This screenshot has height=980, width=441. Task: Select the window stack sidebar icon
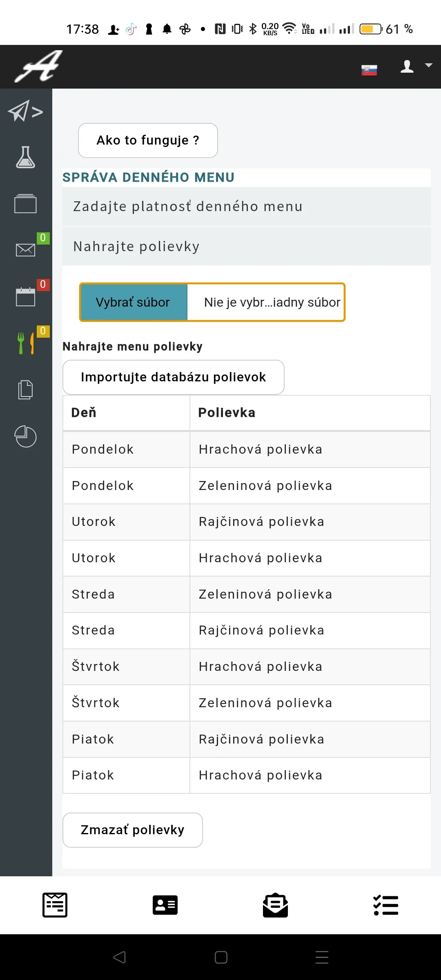pos(25,203)
